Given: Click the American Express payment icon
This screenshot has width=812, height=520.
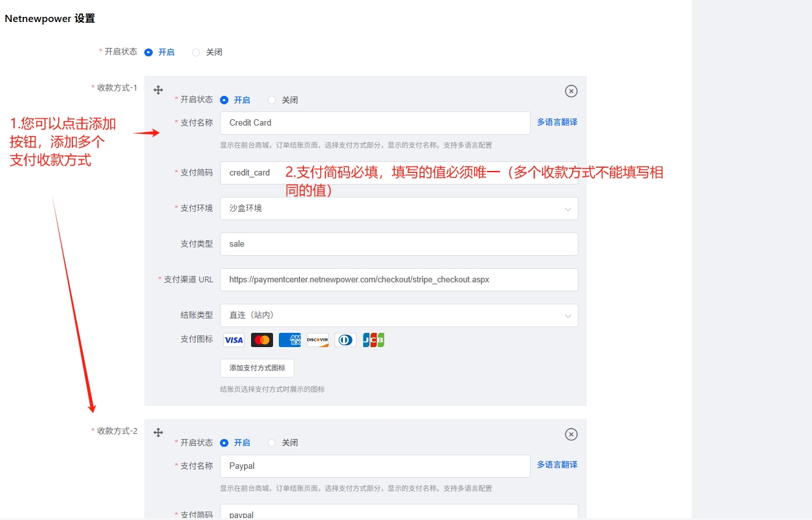Looking at the screenshot, I should [290, 340].
